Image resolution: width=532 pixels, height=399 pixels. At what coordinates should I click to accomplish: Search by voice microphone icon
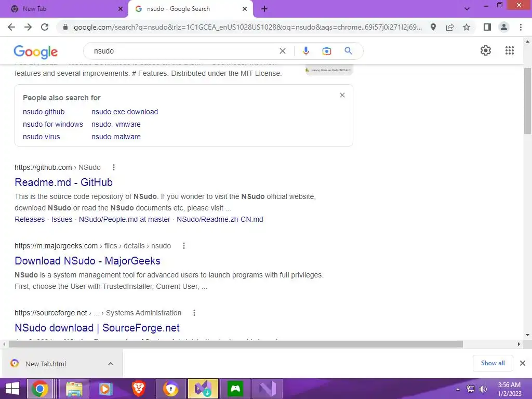pyautogui.click(x=305, y=51)
